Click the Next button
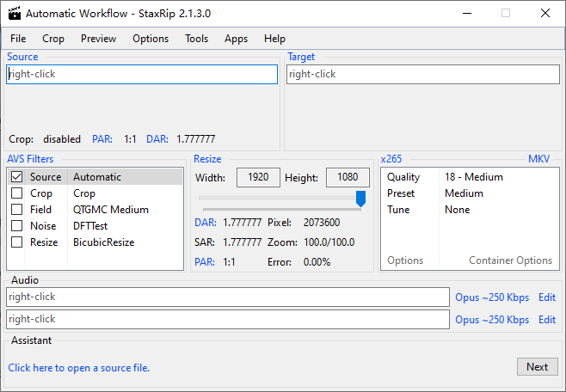This screenshot has width=566, height=392. point(537,367)
